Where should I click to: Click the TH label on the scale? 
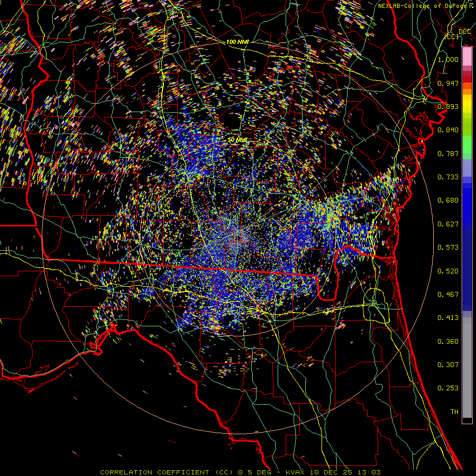[x=454, y=412]
